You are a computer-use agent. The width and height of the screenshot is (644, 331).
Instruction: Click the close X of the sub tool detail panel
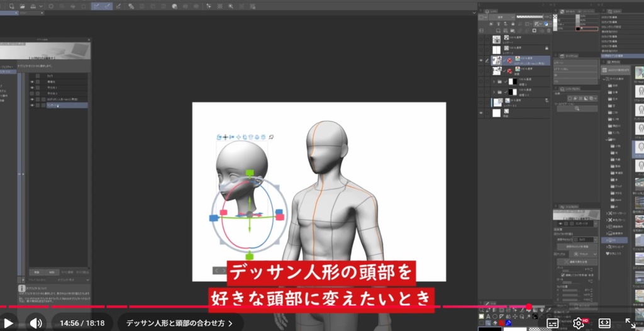(89, 40)
